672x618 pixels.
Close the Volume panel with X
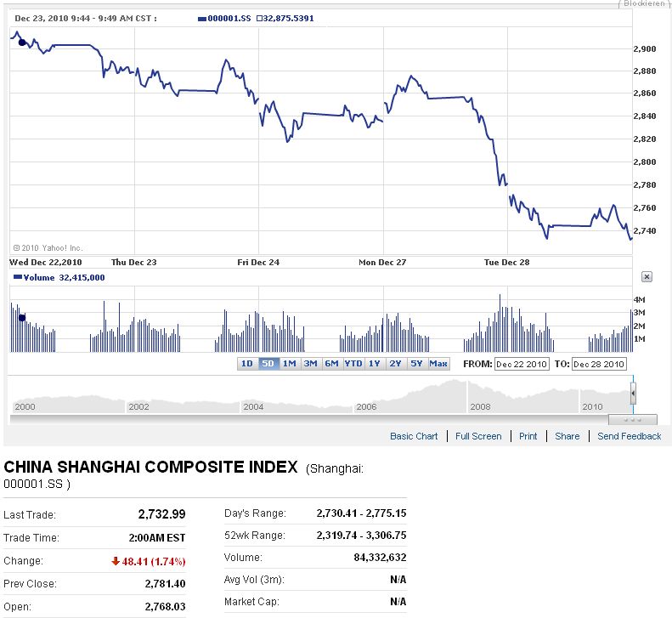click(x=647, y=277)
